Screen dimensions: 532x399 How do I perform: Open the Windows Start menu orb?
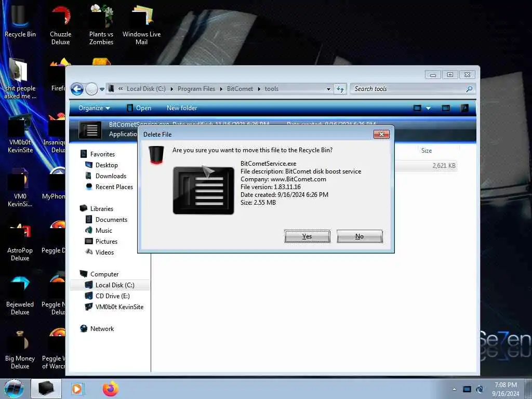coord(14,389)
